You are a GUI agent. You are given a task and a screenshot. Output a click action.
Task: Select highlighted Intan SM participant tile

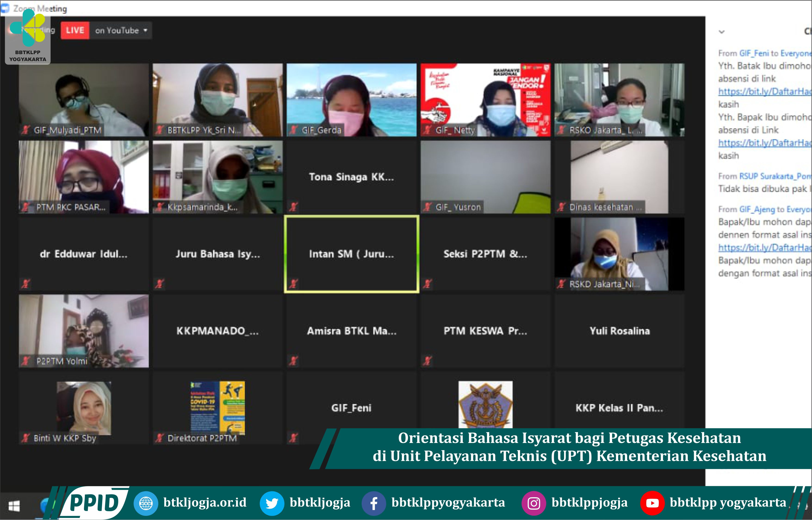click(x=351, y=254)
